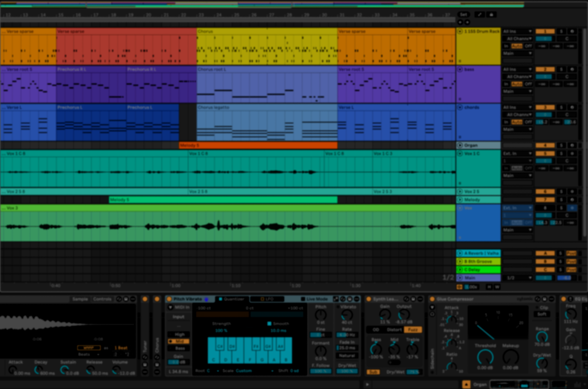Toggle bass track activator 2
588x389 pixels.
click(545, 70)
